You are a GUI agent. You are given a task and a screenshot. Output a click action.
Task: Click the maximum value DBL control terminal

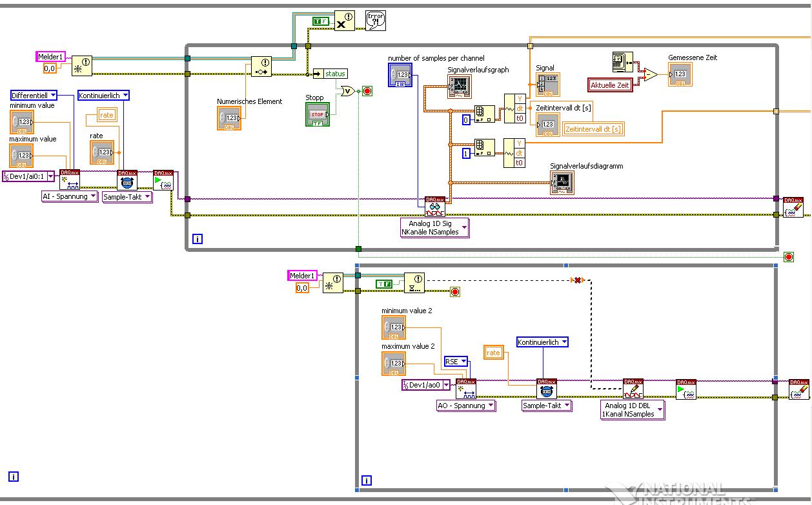coord(21,156)
